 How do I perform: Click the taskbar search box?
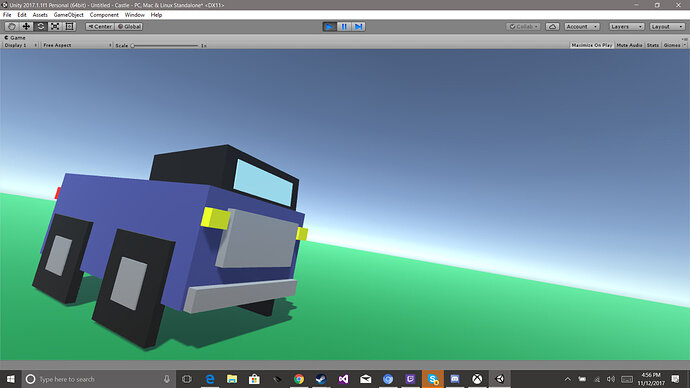pyautogui.click(x=99, y=379)
